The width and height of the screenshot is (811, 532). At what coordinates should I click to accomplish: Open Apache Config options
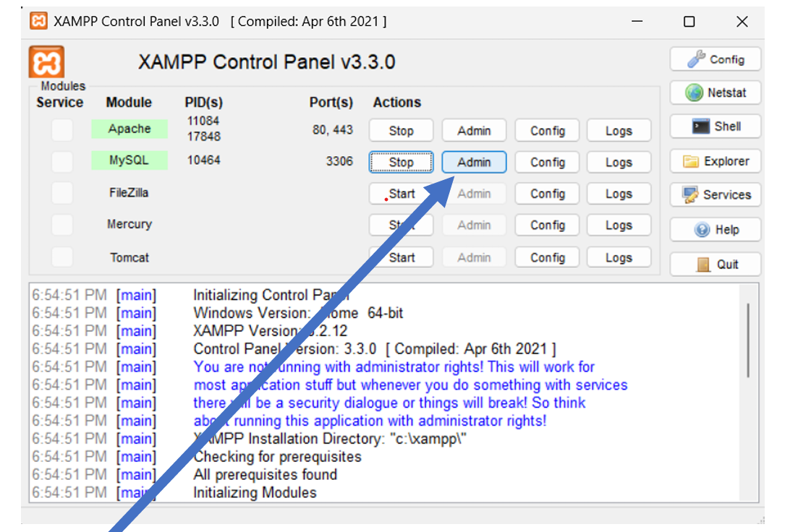point(547,131)
